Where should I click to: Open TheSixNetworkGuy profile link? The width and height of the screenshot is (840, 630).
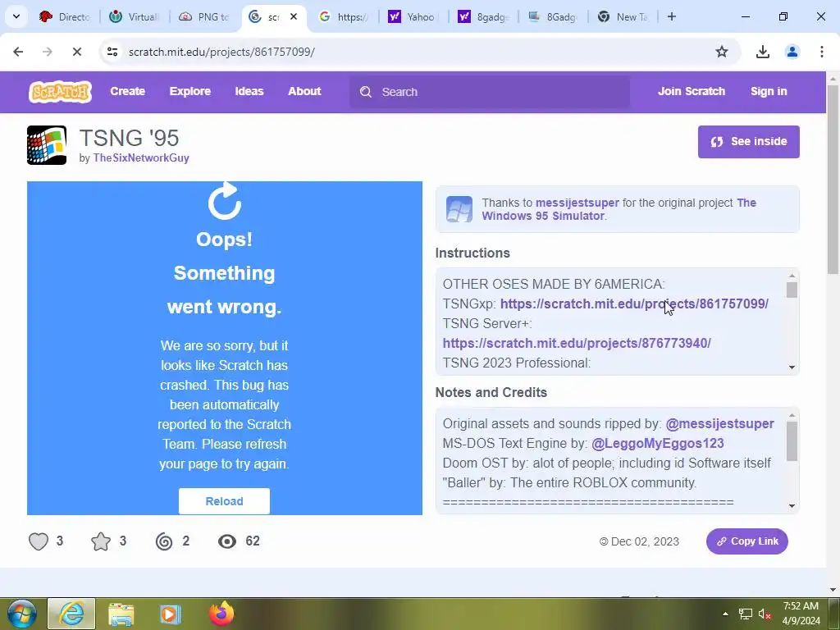[x=141, y=158]
